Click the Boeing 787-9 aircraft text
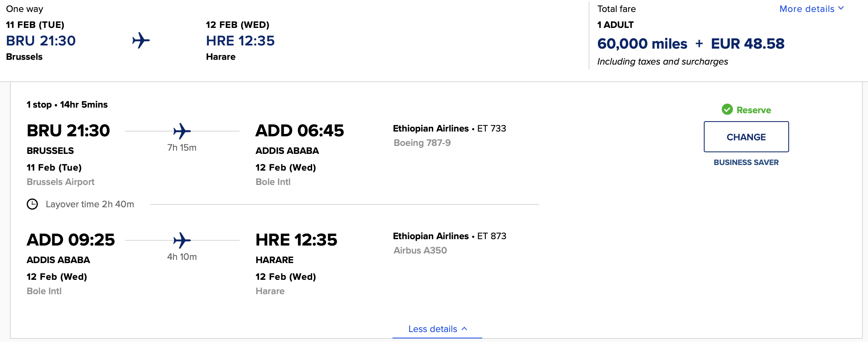The width and height of the screenshot is (868, 342). pos(422,143)
